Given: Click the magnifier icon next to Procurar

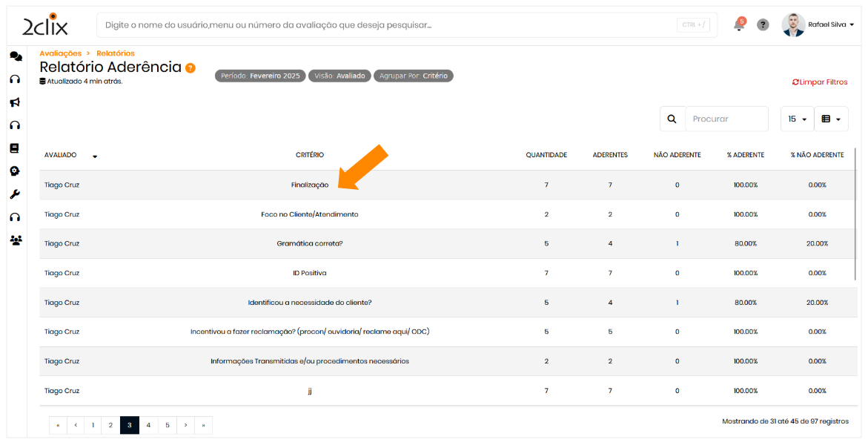Looking at the screenshot, I should click(672, 119).
